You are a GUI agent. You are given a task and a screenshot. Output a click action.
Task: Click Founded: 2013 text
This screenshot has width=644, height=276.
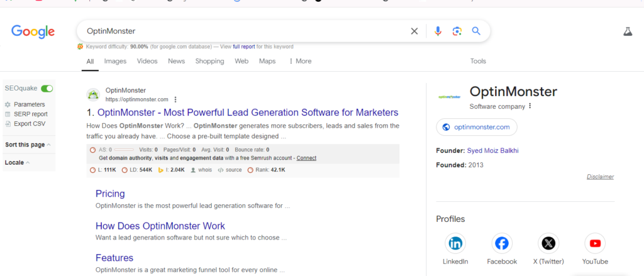[460, 165]
